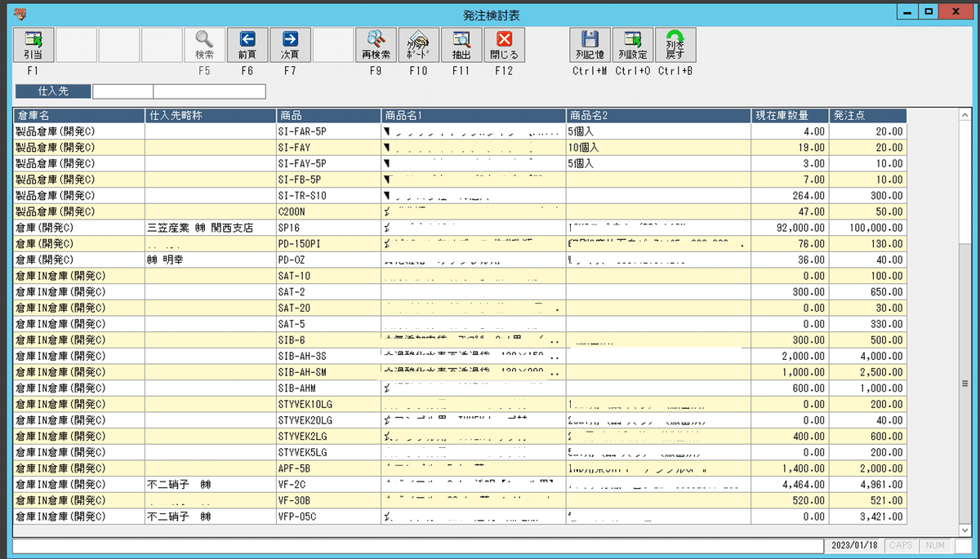Select the SIB-AH-SM product cell
Screen dimensions: 980x559
(328, 372)
